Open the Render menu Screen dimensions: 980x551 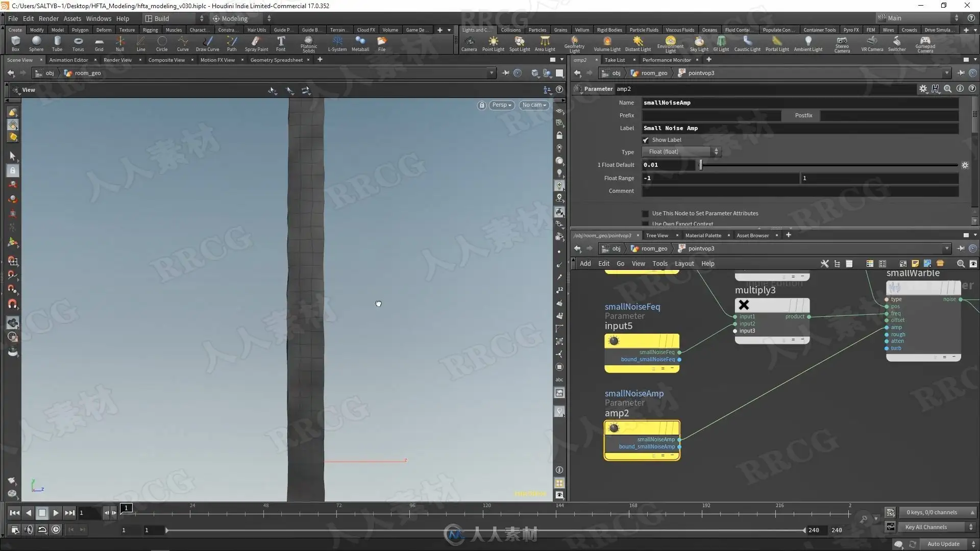pos(48,18)
